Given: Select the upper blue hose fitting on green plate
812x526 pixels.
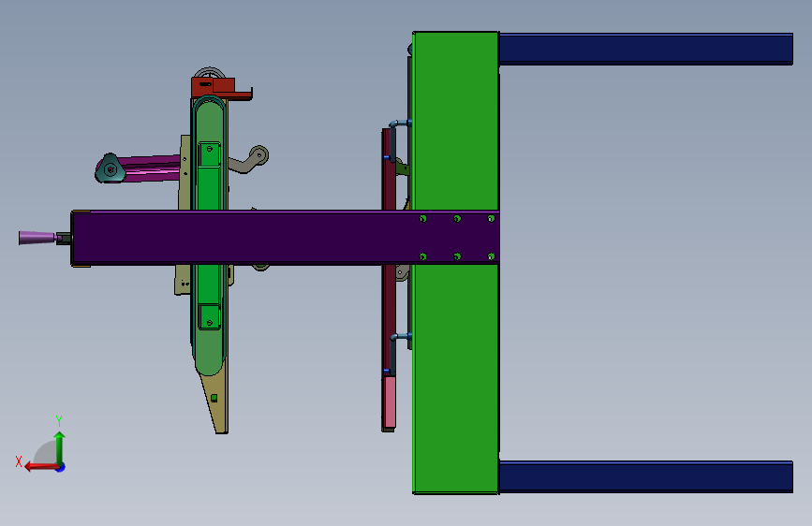Looking at the screenshot, I should pyautogui.click(x=400, y=124).
